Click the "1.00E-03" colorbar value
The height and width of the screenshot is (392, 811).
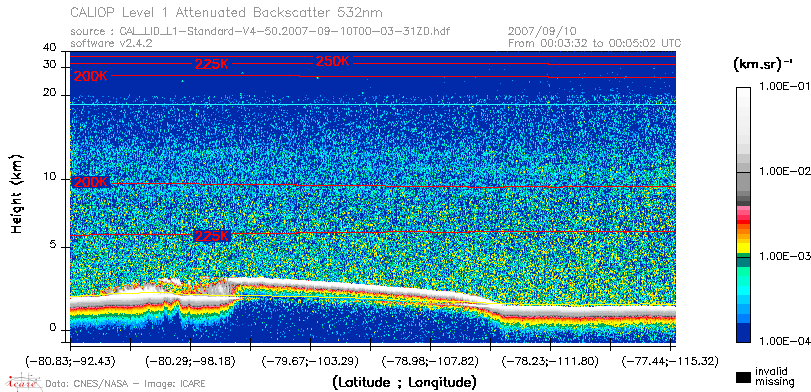coord(786,257)
